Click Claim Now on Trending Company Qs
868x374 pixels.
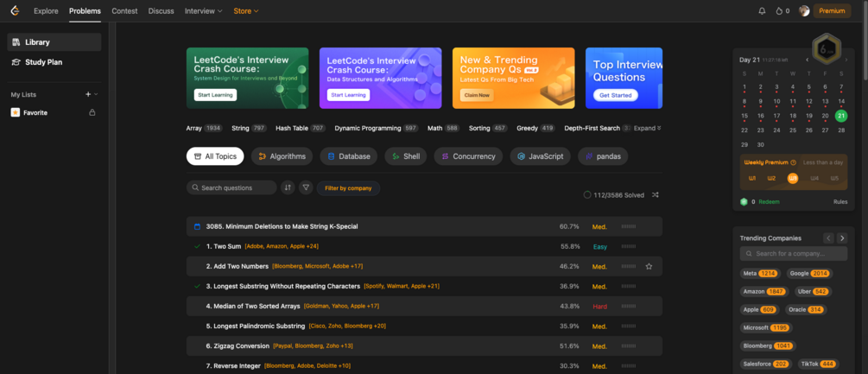(x=477, y=95)
